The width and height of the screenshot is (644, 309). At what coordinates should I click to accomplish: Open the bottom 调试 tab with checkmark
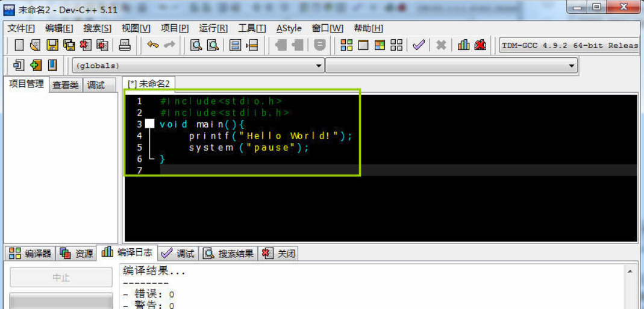pos(178,254)
